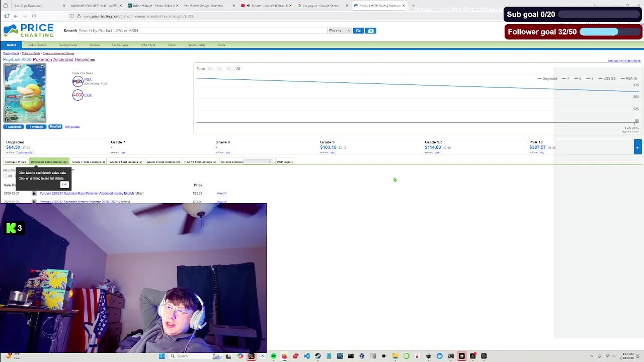Click the PSA 10 $387.57 price
Viewport: 644px width, 362px height.
(537, 147)
